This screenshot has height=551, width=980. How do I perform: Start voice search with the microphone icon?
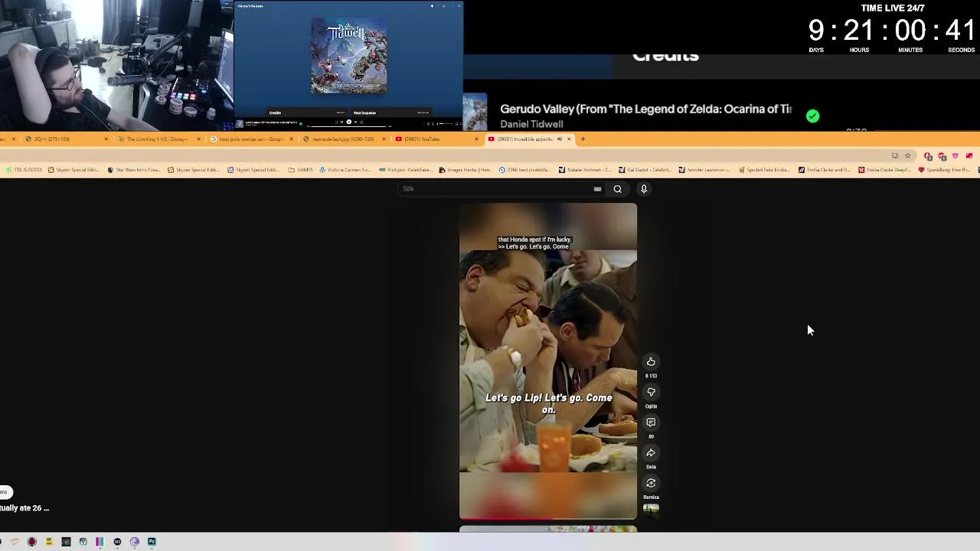click(644, 189)
